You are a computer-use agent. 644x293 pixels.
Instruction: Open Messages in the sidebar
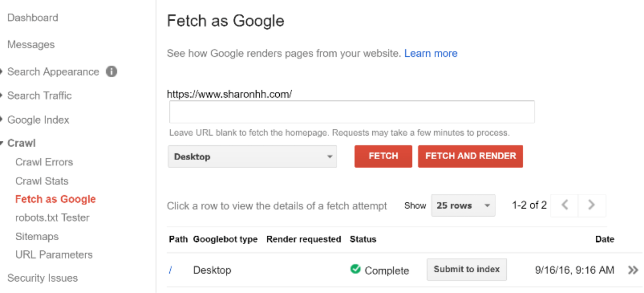[x=31, y=45]
